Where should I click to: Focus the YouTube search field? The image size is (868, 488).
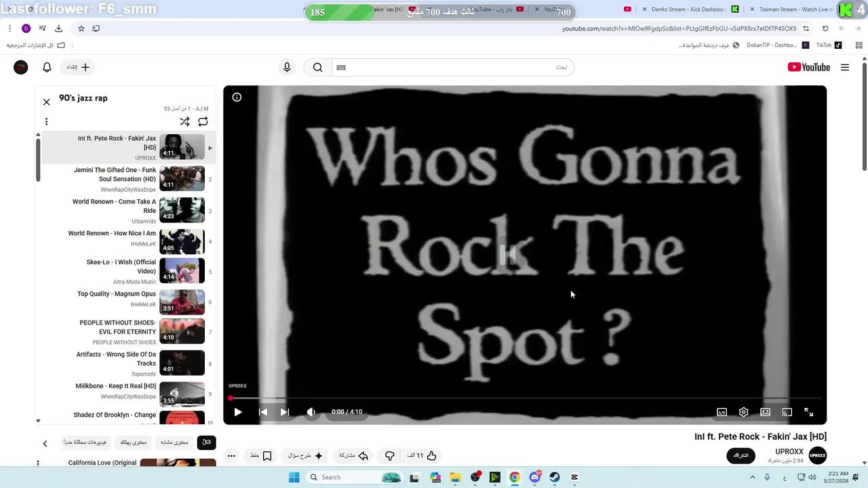(x=452, y=67)
